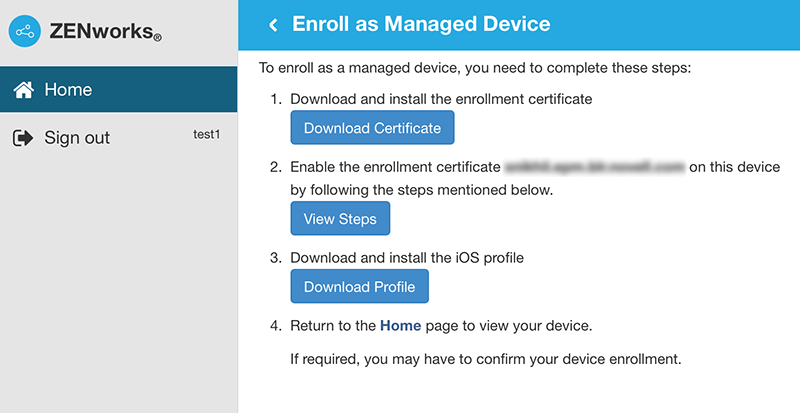Screen dimensions: 800x413
Task: Select the Sign out menu label
Action: [77, 138]
